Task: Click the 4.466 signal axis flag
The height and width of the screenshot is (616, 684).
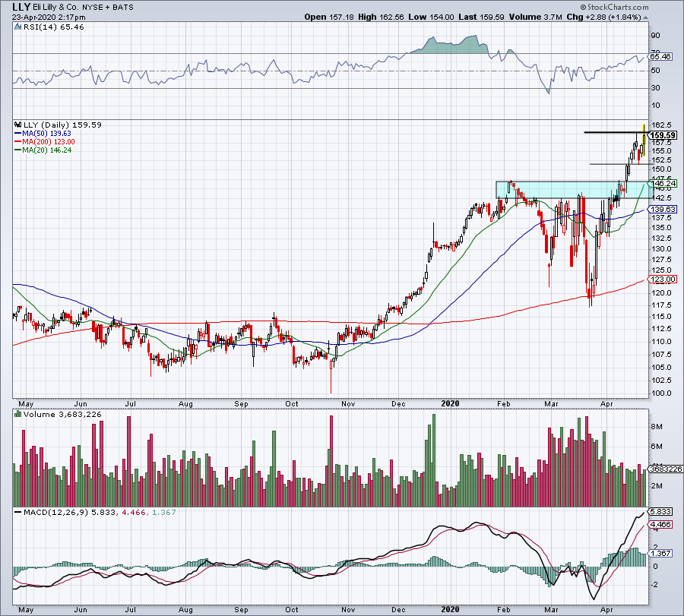Action: tap(660, 524)
